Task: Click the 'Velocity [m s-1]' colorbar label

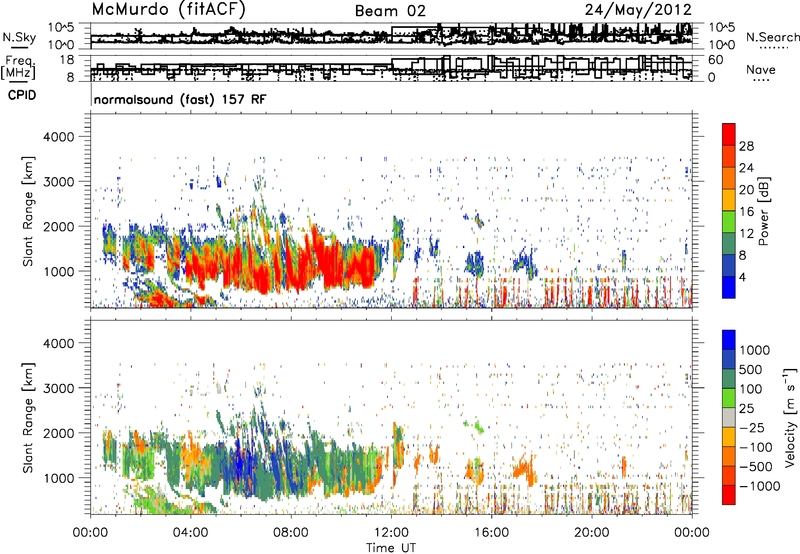Action: pos(790,417)
